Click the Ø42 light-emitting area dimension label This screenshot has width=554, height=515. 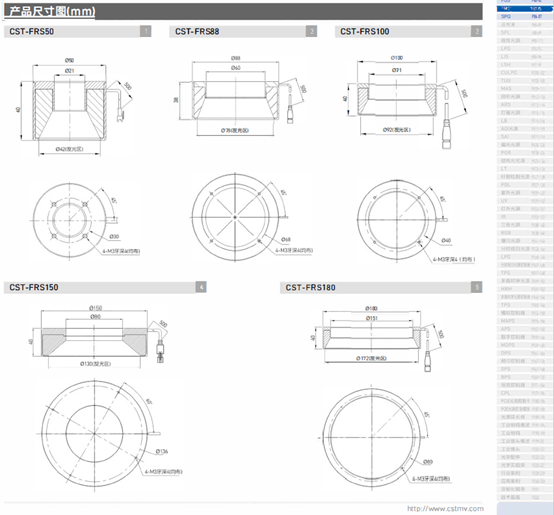[69, 149]
